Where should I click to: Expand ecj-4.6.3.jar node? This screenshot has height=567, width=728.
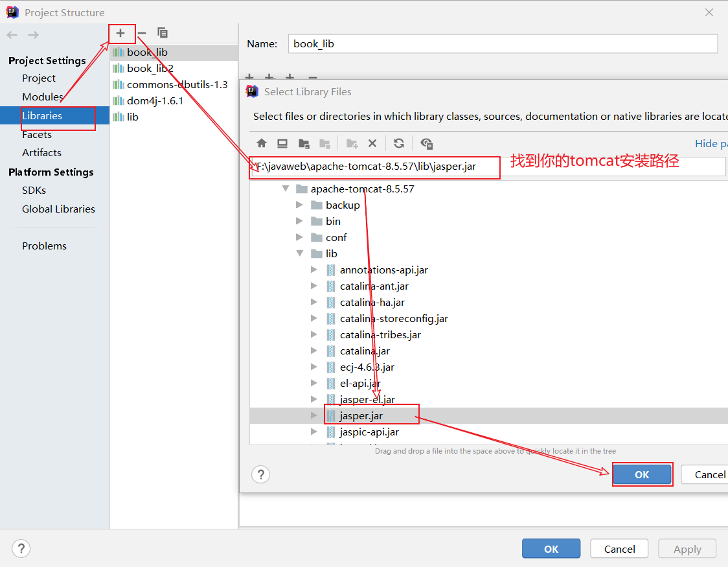tap(314, 367)
